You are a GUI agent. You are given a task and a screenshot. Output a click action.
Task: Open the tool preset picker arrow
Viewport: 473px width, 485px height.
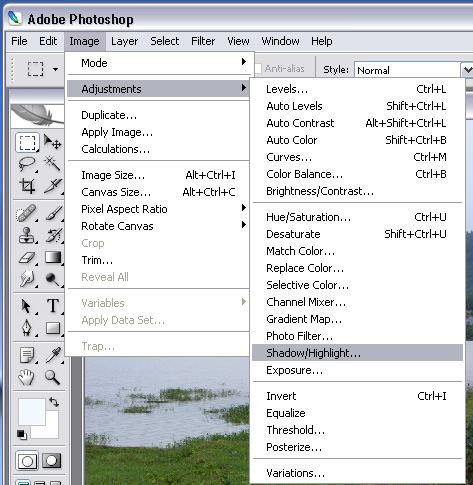pyautogui.click(x=55, y=69)
